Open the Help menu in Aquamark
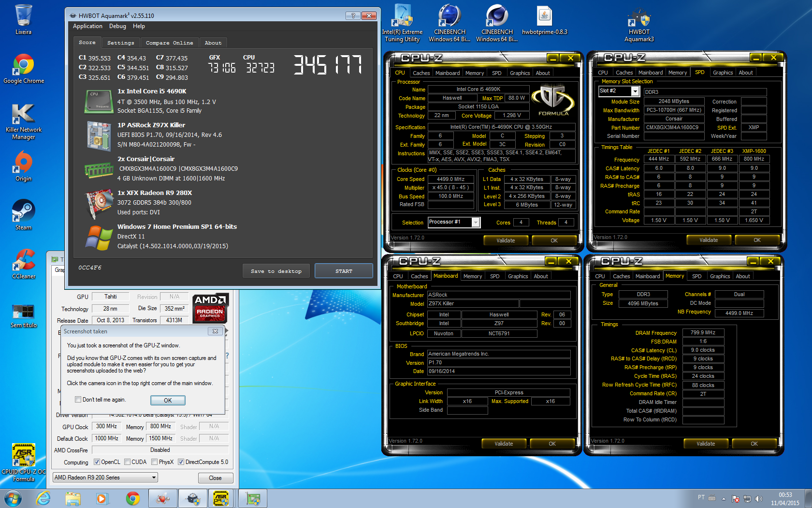812x508 pixels. coord(139,26)
